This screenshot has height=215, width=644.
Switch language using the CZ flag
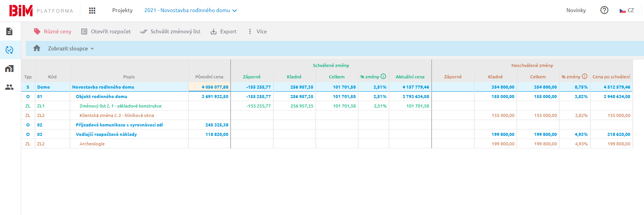click(x=627, y=11)
